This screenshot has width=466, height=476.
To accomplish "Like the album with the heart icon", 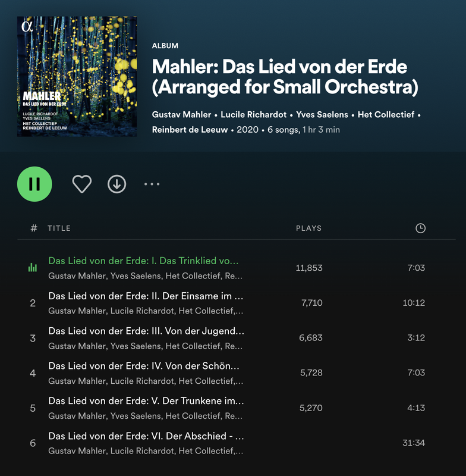I will click(82, 184).
